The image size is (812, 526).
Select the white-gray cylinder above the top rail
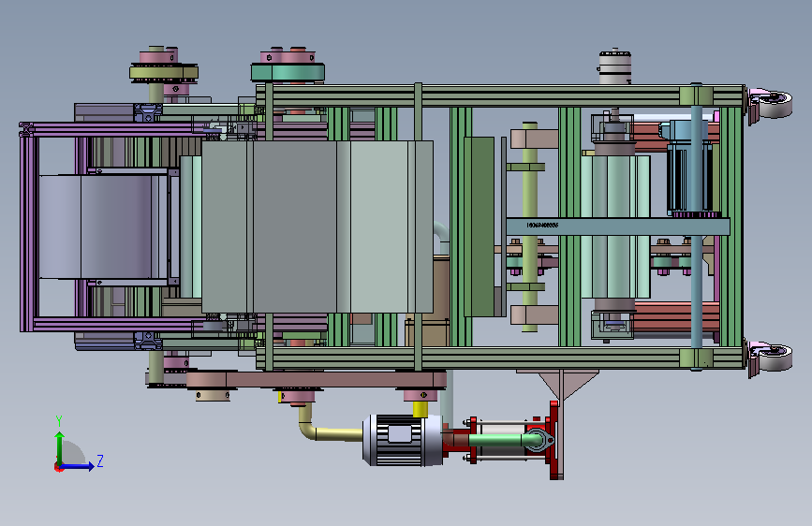(x=614, y=66)
